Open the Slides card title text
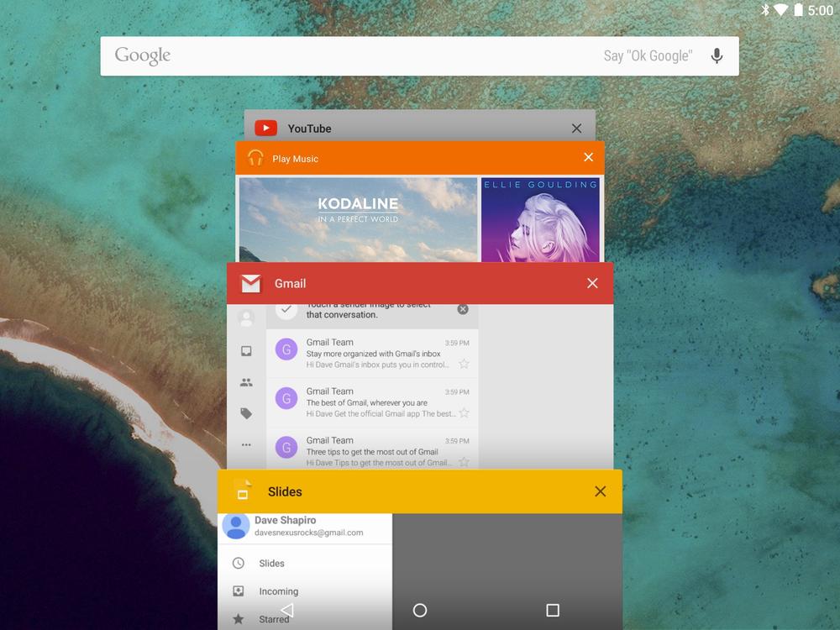The width and height of the screenshot is (840, 630). pyautogui.click(x=285, y=491)
